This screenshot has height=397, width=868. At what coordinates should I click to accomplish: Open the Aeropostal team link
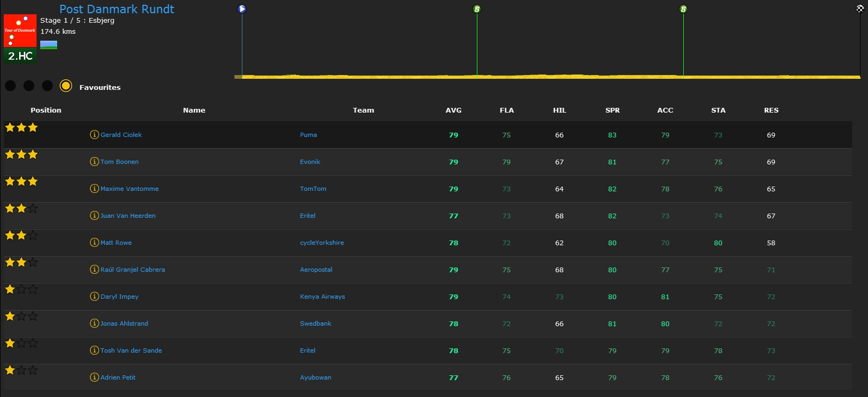(x=316, y=270)
